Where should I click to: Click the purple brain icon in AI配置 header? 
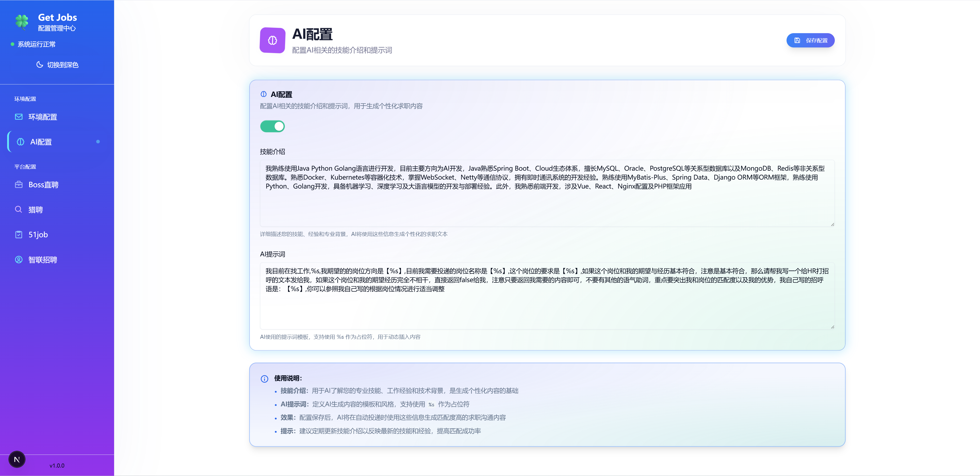(272, 40)
